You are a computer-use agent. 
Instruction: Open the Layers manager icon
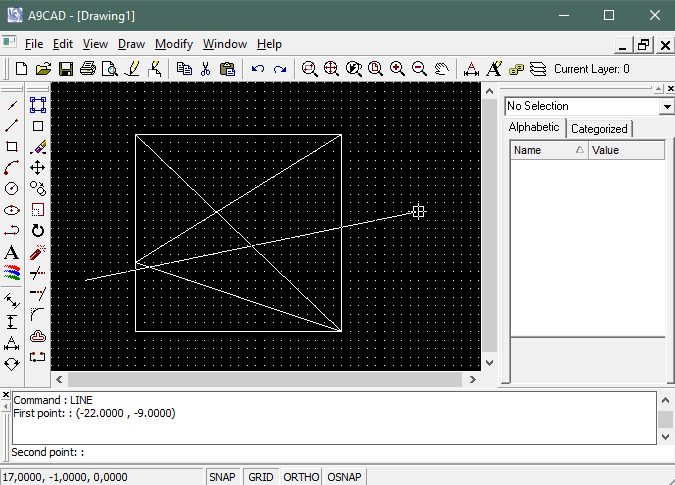[x=538, y=69]
